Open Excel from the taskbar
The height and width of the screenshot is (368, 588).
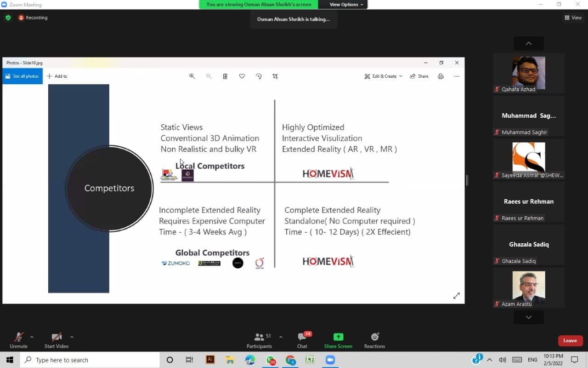(310, 360)
